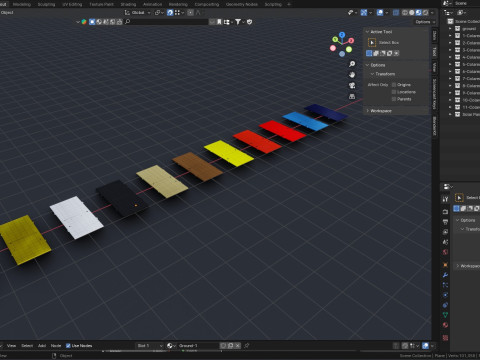This screenshot has height=360, width=480.
Task: Toggle proportional editing button
Action: [190, 12]
